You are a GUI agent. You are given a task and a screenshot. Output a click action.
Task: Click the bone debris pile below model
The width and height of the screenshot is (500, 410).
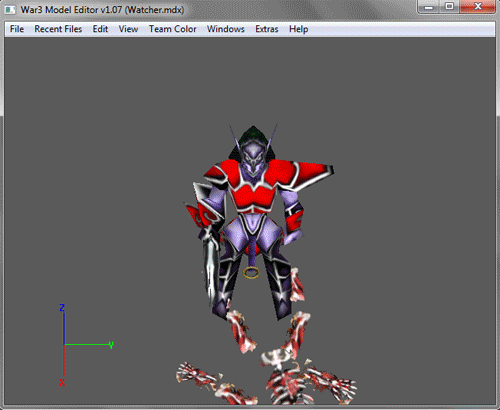click(267, 380)
